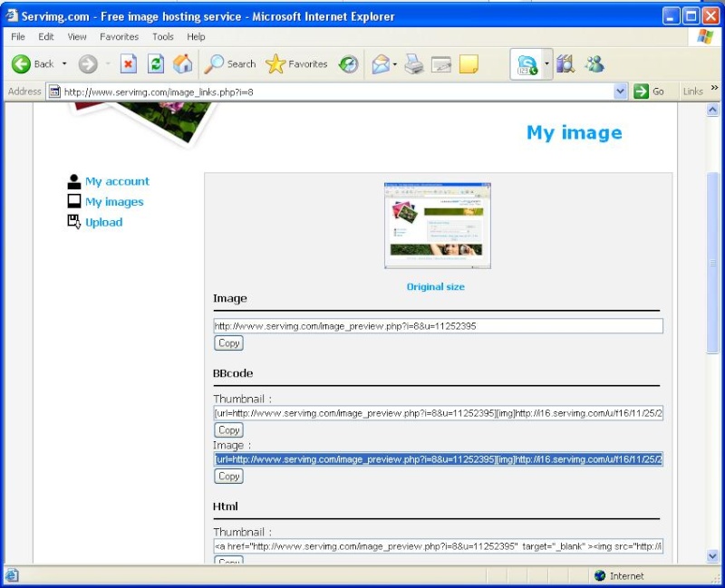Click the status bar page icon

point(12,575)
